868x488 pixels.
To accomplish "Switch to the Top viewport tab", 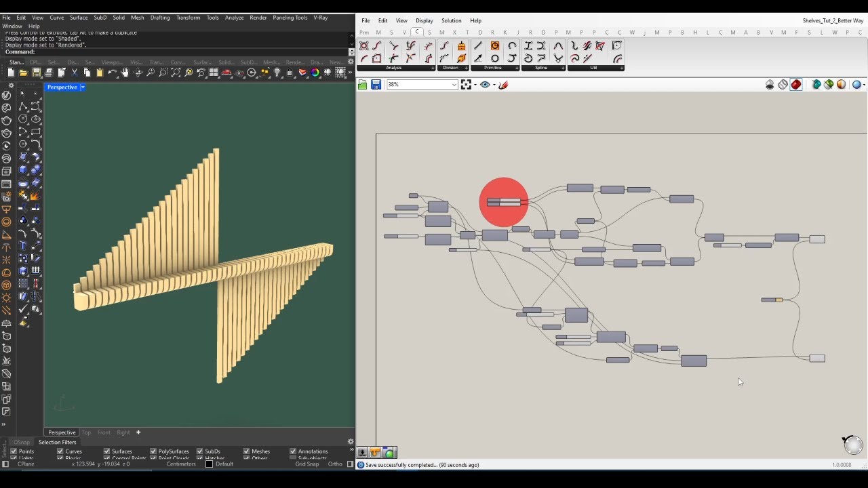I will pyautogui.click(x=86, y=432).
